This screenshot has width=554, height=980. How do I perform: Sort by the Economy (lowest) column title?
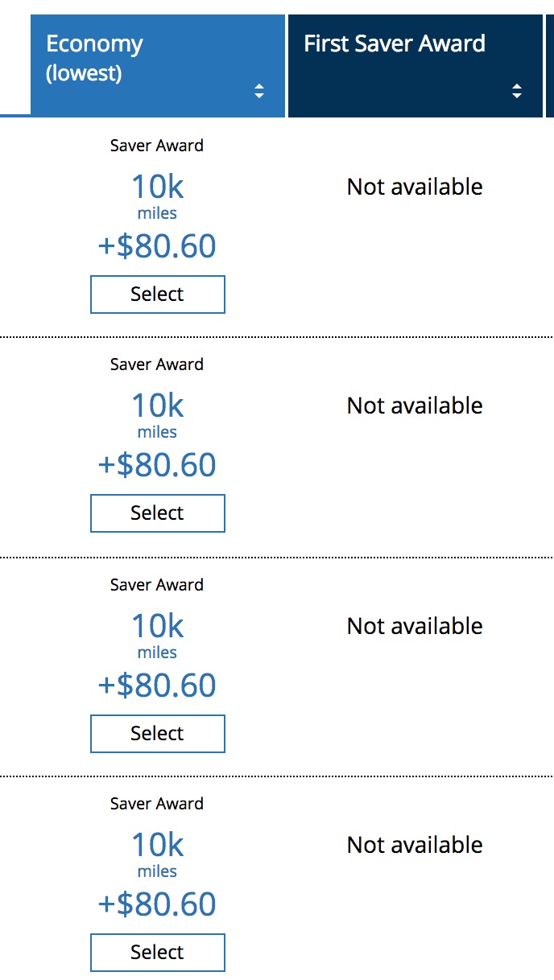(x=94, y=56)
